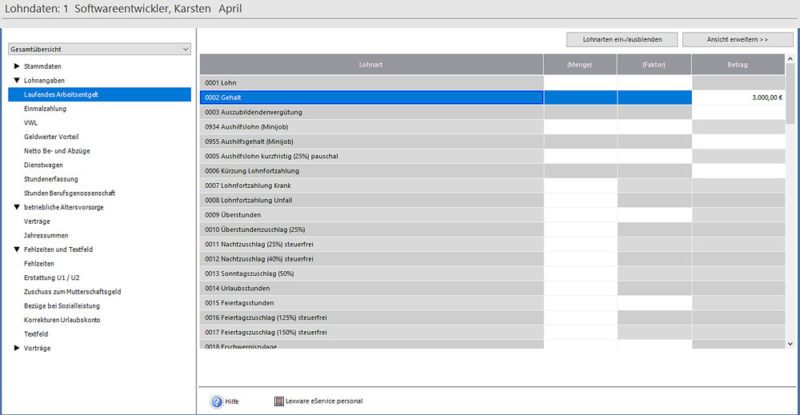The height and width of the screenshot is (415, 800).
Task: Select Dienstwagen in the tree
Action: pyautogui.click(x=43, y=165)
